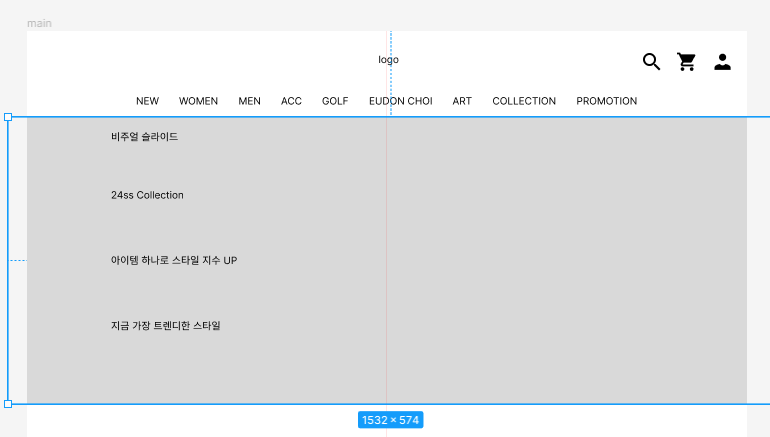
Task: Click the main frame label
Action: [x=39, y=23]
